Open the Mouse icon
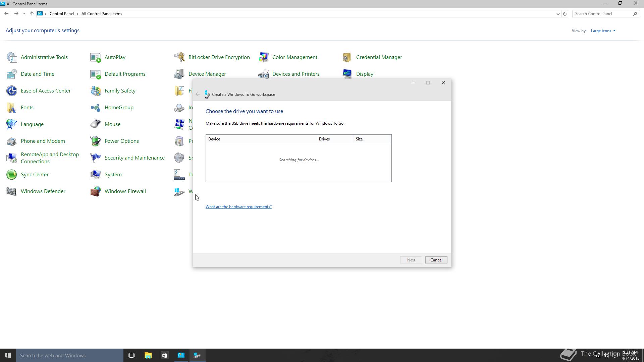Image resolution: width=644 pixels, height=362 pixels. (96, 124)
